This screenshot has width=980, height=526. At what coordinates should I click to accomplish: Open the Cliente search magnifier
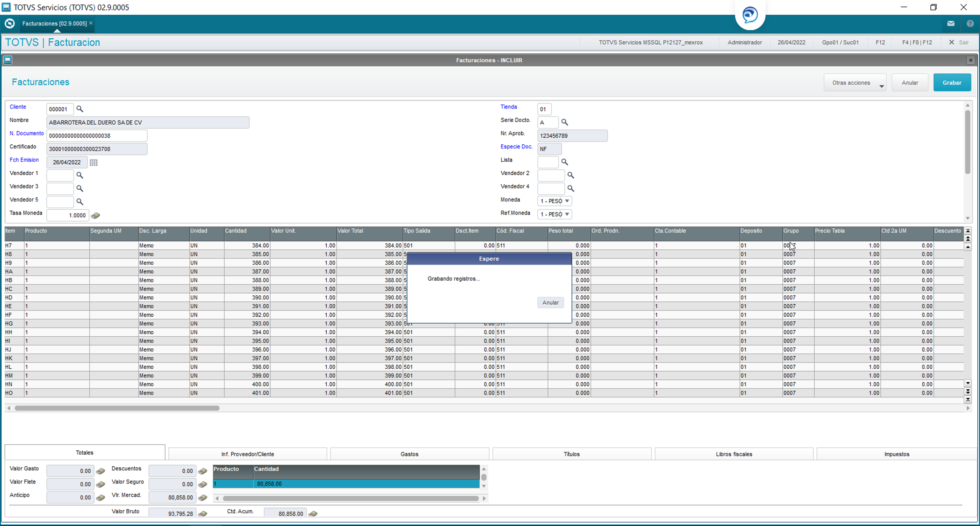click(x=79, y=109)
